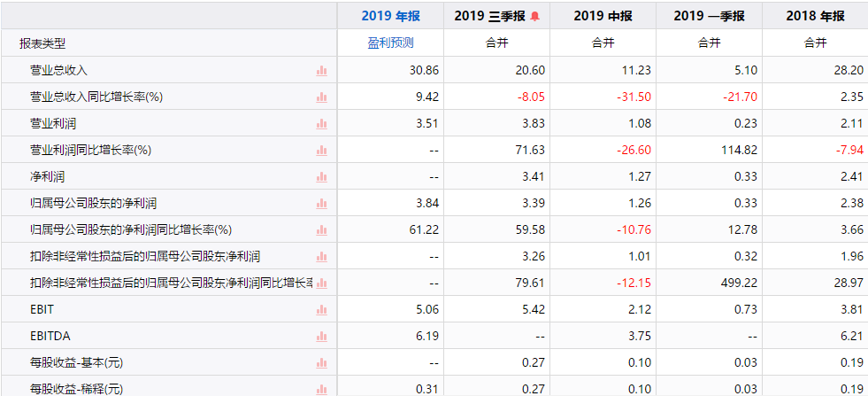868x396 pixels.
Task: Click the 6.21 EBITDA value in 2018 年报
Action: pos(852,337)
